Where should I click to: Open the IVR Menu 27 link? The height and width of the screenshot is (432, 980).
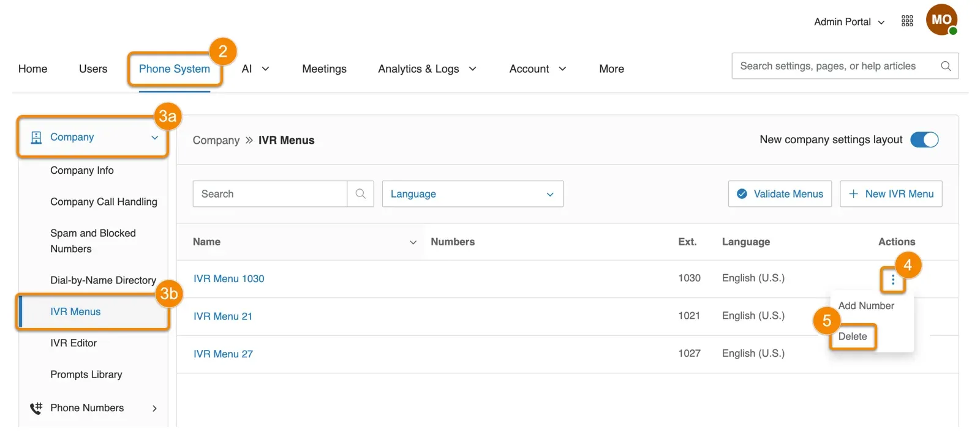pyautogui.click(x=223, y=354)
